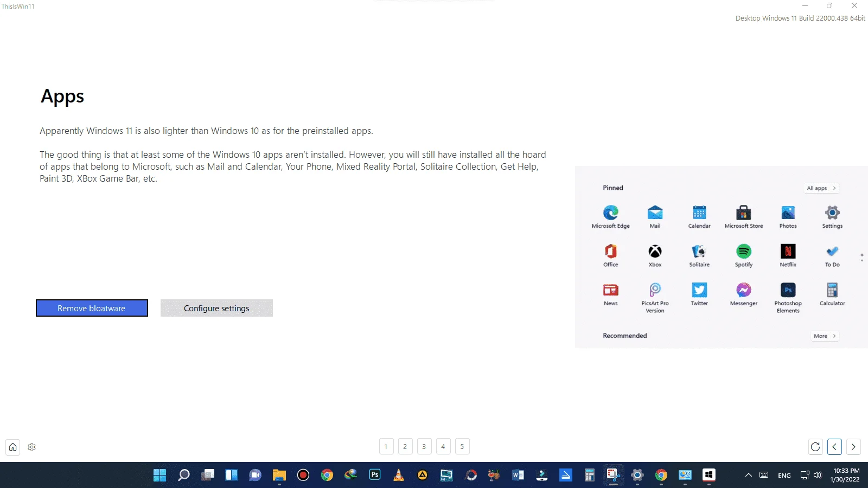Open Task View on the taskbar
The height and width of the screenshot is (488, 868).
208,475
